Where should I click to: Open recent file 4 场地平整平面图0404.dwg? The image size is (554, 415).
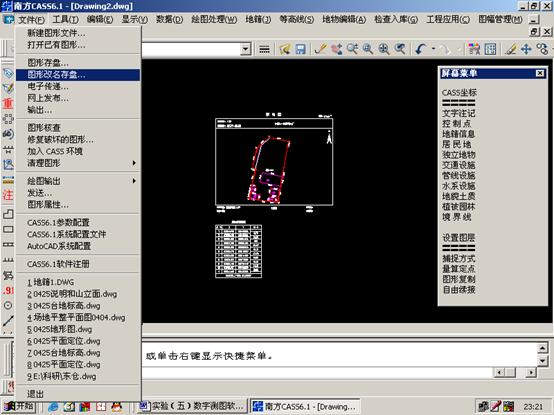coord(78,318)
